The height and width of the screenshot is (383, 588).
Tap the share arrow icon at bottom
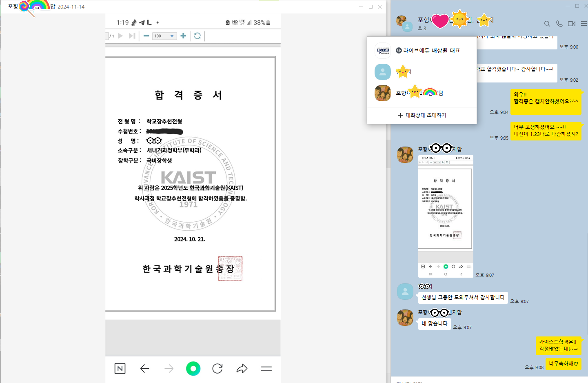tap(242, 369)
